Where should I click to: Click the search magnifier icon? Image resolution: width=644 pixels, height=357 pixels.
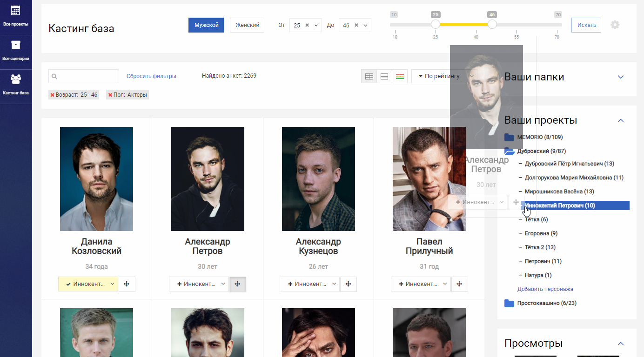(54, 76)
